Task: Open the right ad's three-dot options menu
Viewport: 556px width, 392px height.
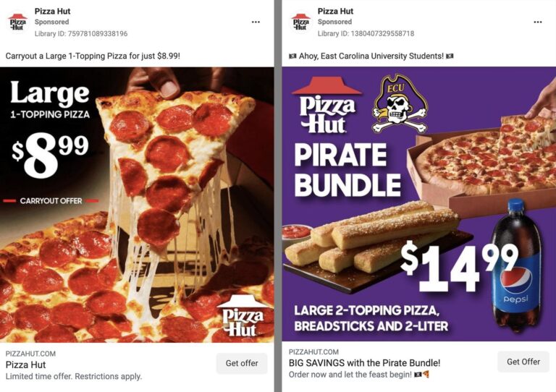Action: click(538, 22)
